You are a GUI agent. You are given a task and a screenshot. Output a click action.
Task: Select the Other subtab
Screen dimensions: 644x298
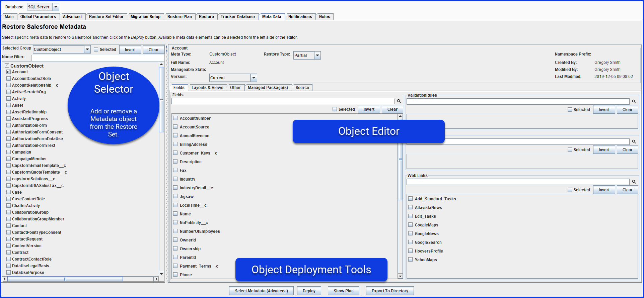coord(235,88)
